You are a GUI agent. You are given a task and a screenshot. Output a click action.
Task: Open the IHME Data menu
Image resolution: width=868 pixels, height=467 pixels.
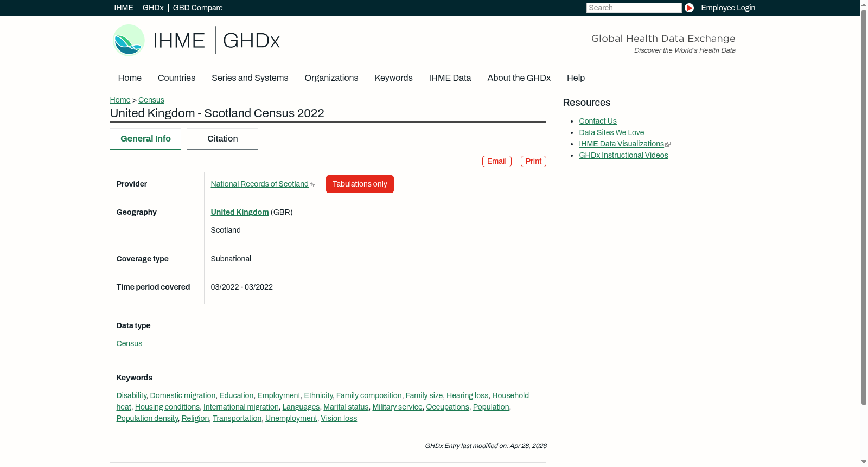coord(450,78)
